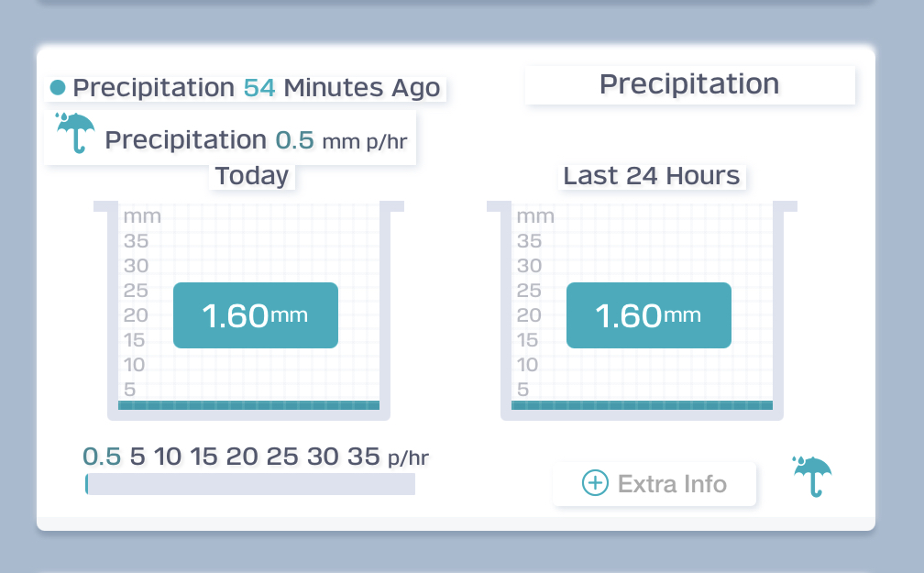924x573 pixels.
Task: Click the teal water level in Today gauge
Action: (248, 405)
